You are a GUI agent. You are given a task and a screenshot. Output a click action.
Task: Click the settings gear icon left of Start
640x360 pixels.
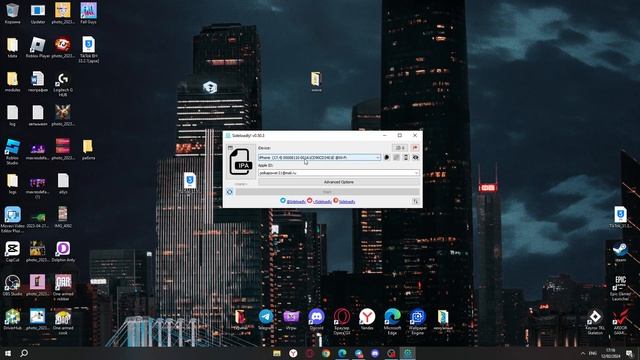click(x=230, y=192)
